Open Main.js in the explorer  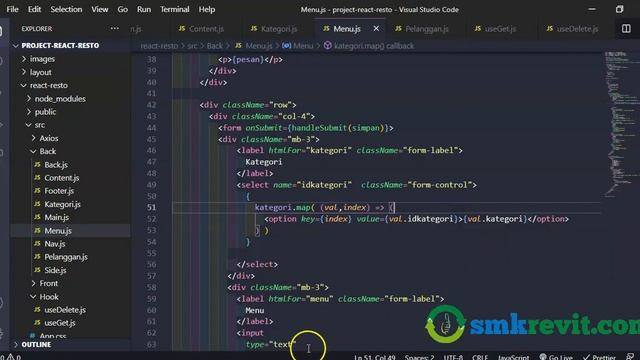pyautogui.click(x=56, y=218)
